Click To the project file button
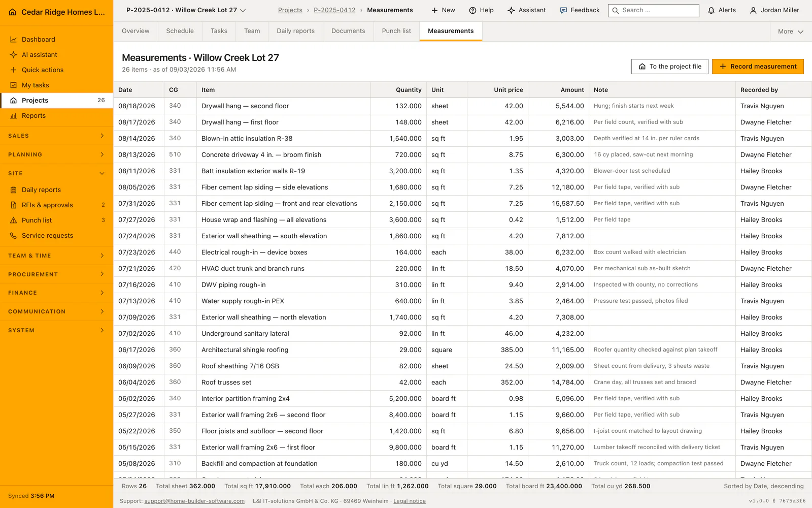812x508 pixels. (669, 67)
